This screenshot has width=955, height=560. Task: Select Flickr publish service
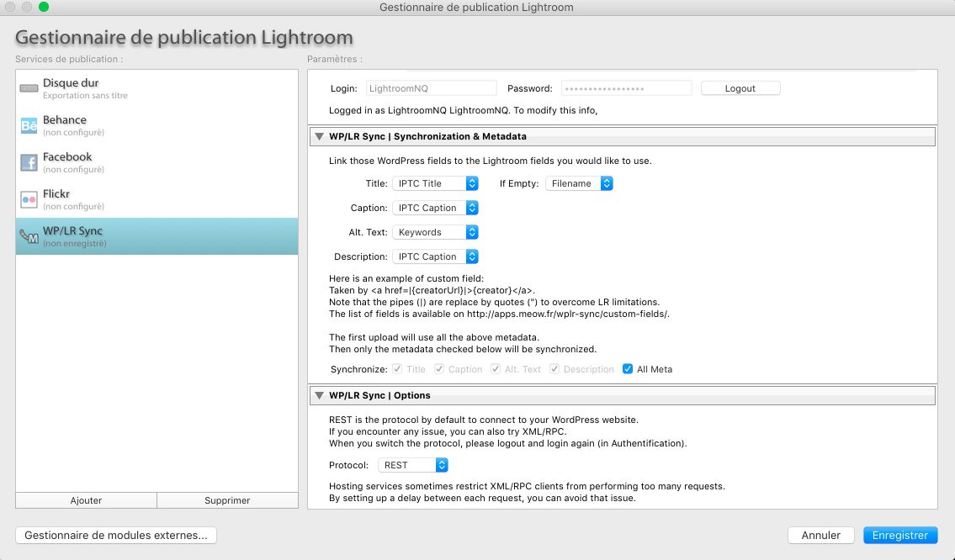[157, 199]
